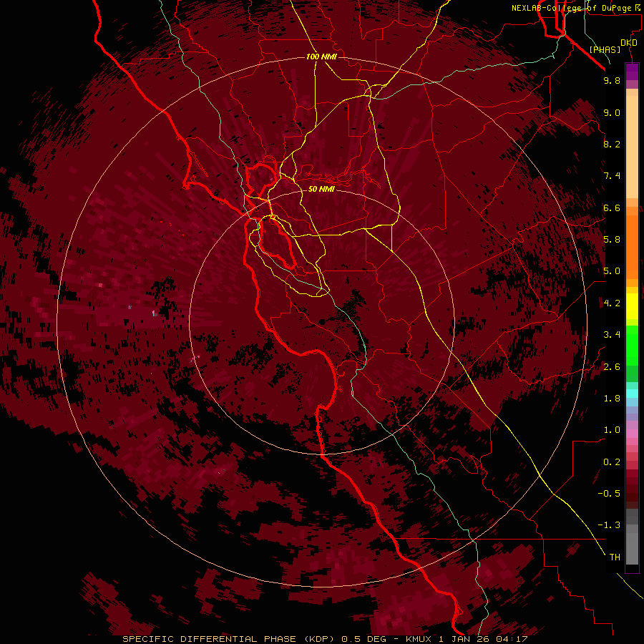The width and height of the screenshot is (644, 644).
Task: Click the TH label at the scale bottom
Action: 615,557
